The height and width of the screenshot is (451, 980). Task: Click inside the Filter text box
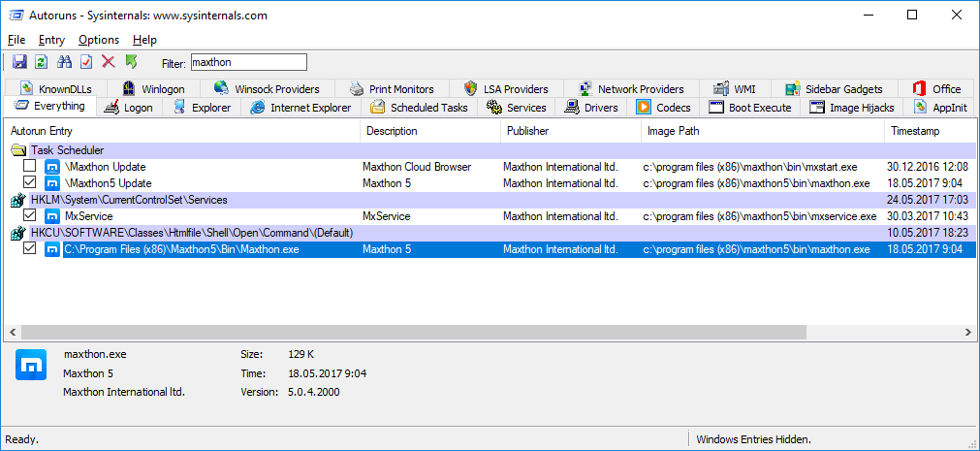(x=248, y=62)
